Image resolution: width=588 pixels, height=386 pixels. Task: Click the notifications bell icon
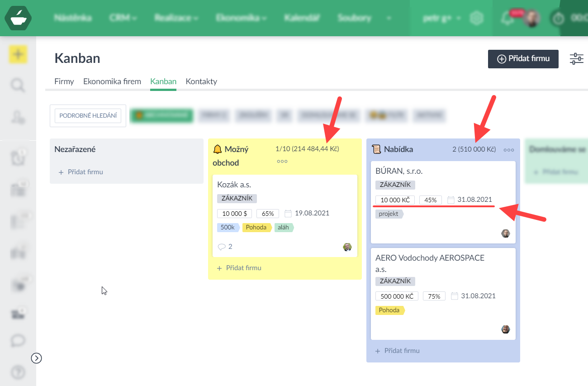pos(507,19)
